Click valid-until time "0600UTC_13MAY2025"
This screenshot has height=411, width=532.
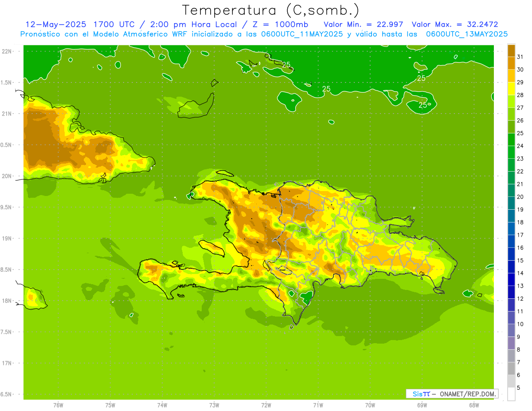pos(467,34)
